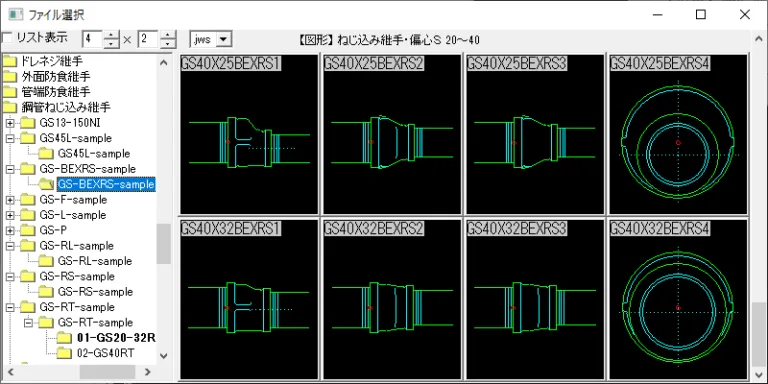Select the child GS-RS-sample folder
Image resolution: width=768 pixels, height=384 pixels.
tap(95, 292)
